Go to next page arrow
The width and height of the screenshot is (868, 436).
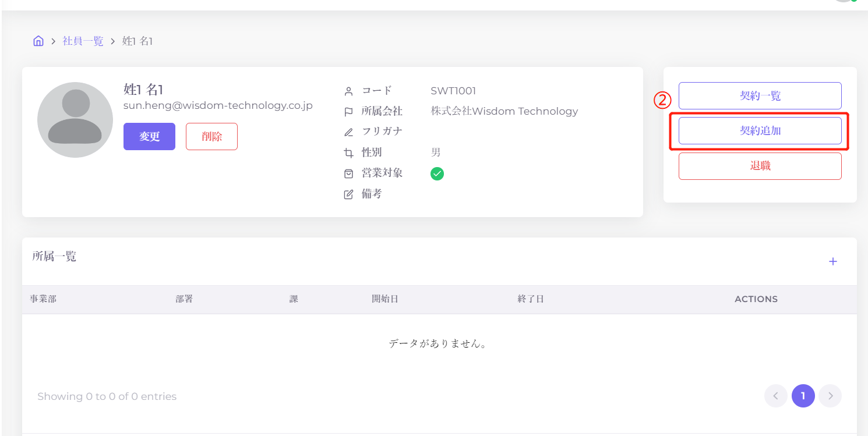pos(830,396)
